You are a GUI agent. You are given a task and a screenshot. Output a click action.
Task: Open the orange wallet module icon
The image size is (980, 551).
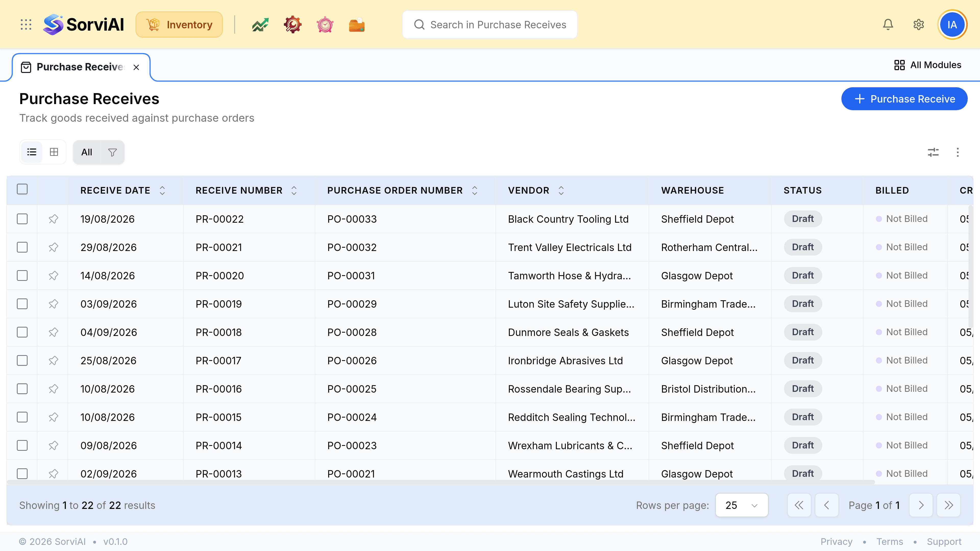(357, 25)
